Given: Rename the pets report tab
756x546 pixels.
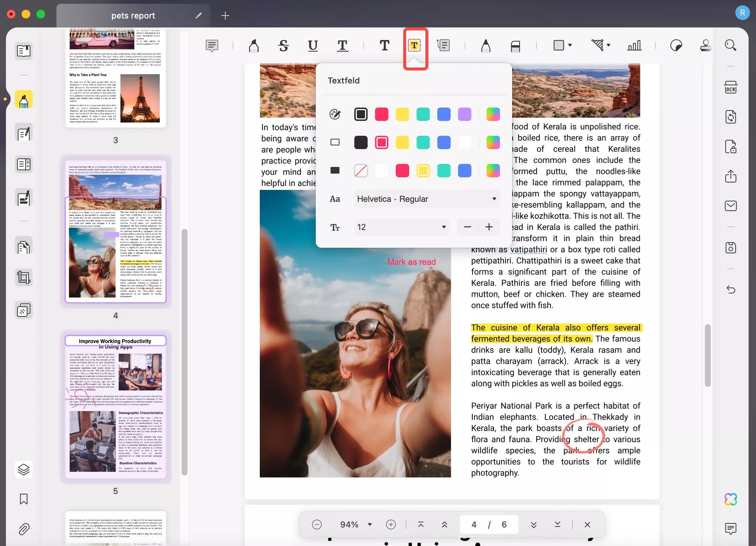Looking at the screenshot, I should [x=199, y=15].
